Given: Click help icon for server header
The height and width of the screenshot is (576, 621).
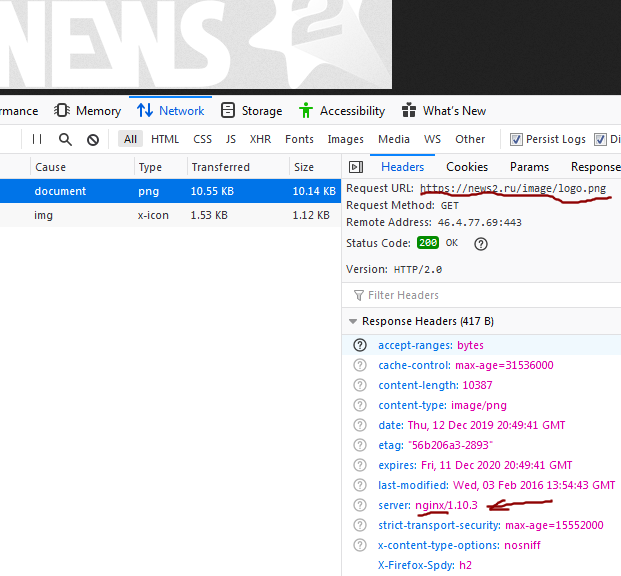Looking at the screenshot, I should (x=360, y=505).
